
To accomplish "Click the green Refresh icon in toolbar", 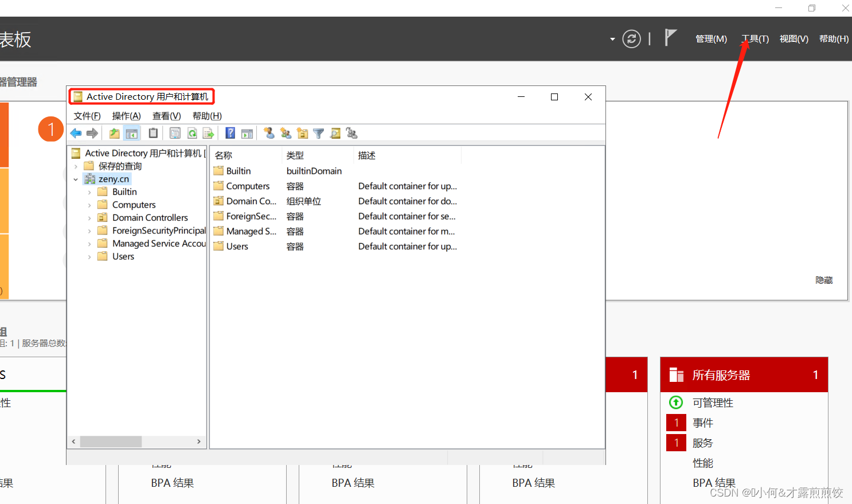I will pyautogui.click(x=192, y=134).
